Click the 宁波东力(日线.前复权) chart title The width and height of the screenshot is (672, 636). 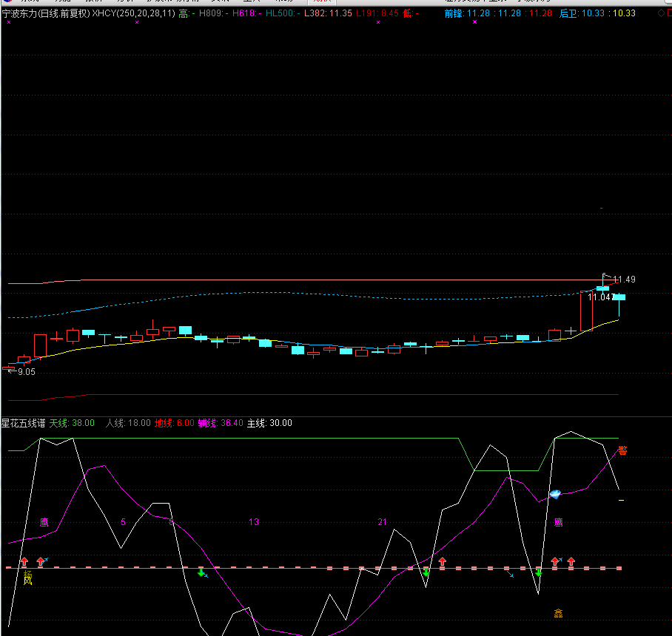click(x=47, y=13)
